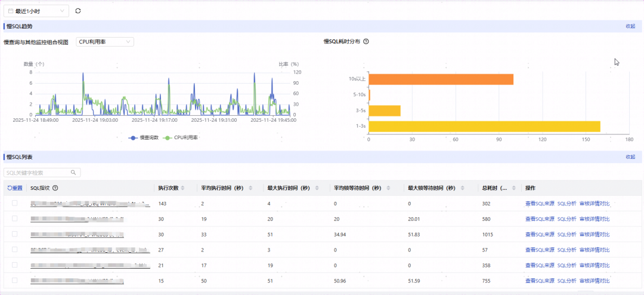Open 审核详情对比 for the 143-execution row

(595, 203)
